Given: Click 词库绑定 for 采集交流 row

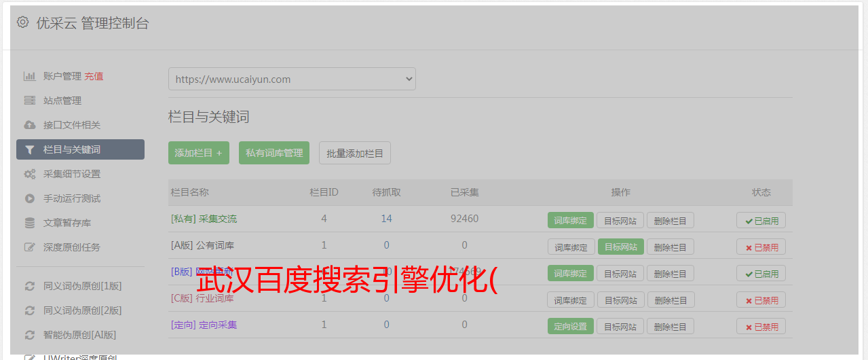Looking at the screenshot, I should click(571, 220).
